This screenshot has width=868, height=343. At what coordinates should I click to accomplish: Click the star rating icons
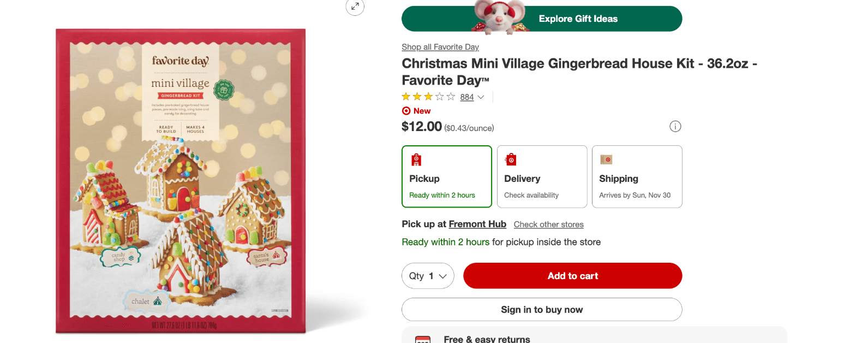428,97
